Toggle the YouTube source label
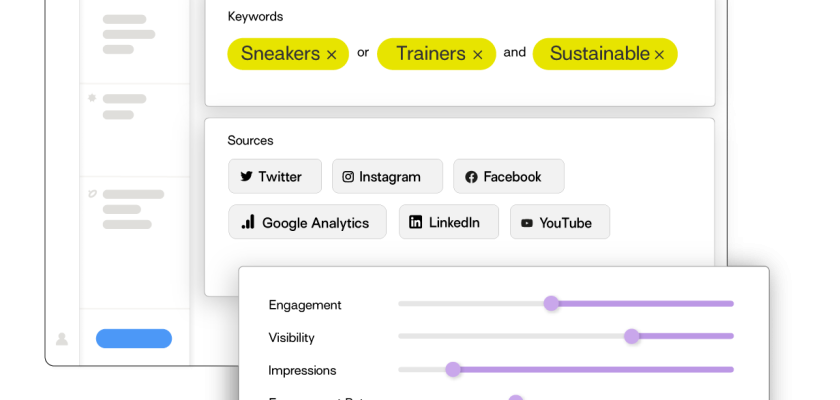Viewport: 840px width, 400px height. coord(565,223)
